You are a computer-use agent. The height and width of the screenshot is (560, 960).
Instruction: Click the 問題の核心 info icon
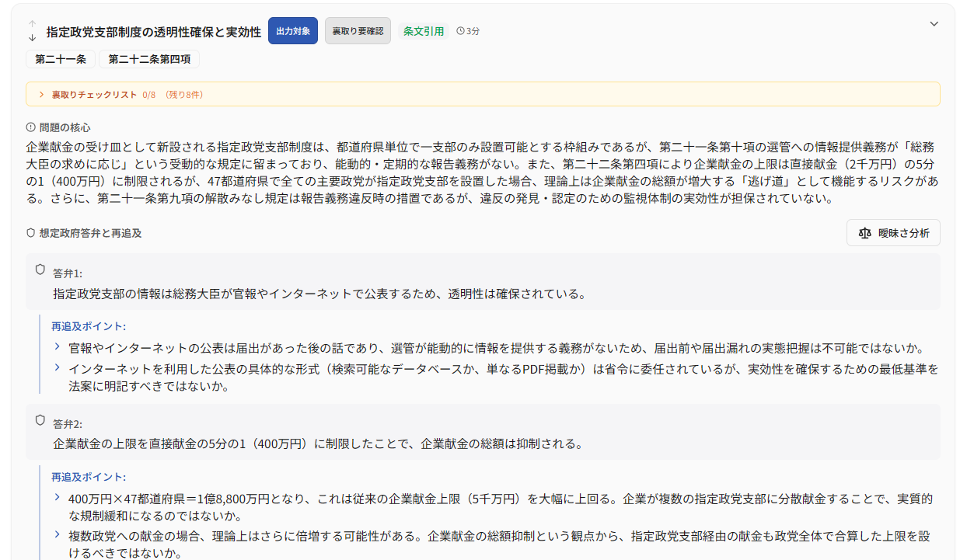click(31, 127)
